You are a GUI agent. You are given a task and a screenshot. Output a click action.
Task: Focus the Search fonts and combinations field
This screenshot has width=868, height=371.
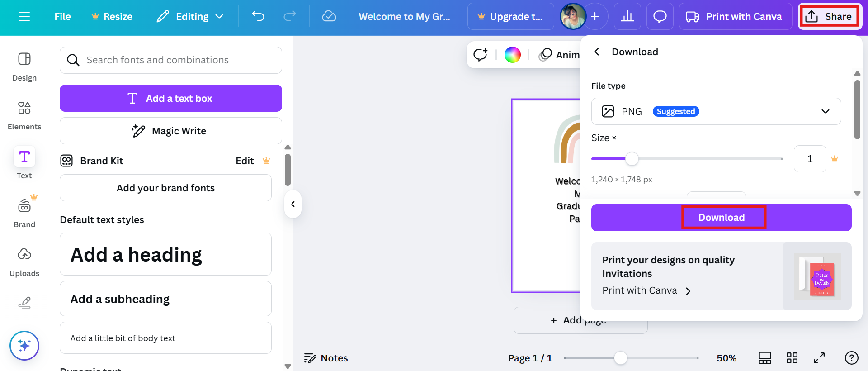[x=171, y=60]
